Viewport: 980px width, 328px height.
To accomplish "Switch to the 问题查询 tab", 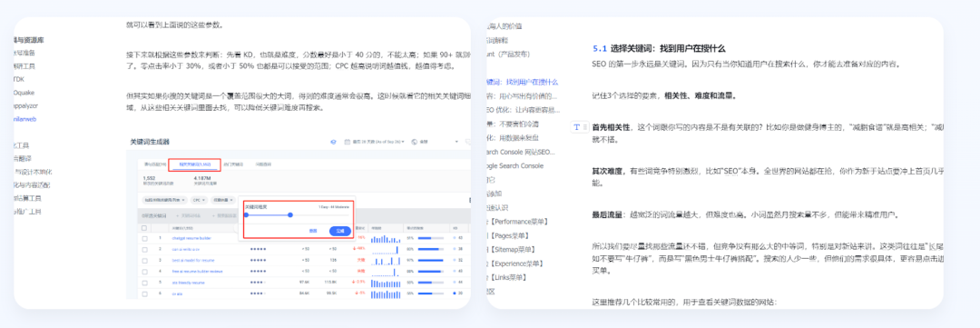I will (263, 164).
